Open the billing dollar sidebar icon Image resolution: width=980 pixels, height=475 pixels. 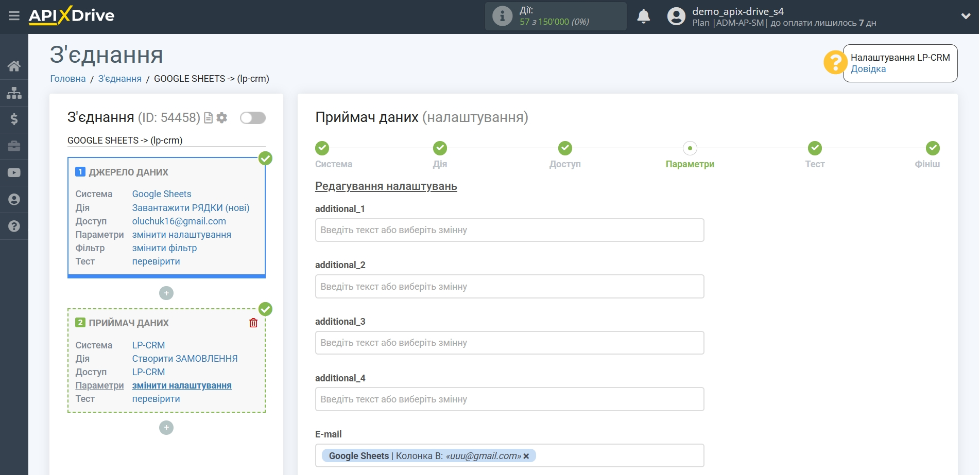pyautogui.click(x=14, y=119)
